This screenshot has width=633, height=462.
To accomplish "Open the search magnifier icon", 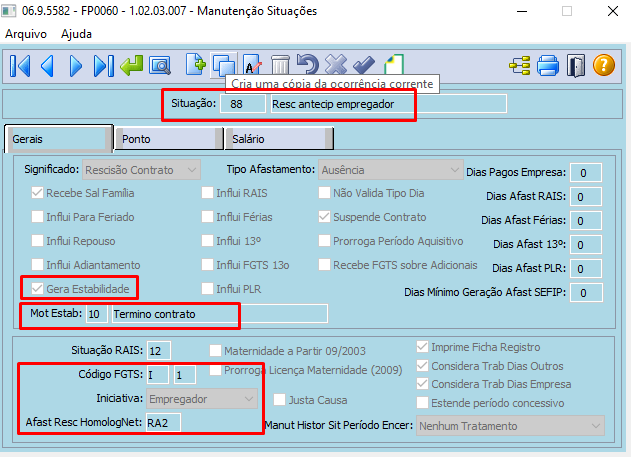I will pos(160,65).
